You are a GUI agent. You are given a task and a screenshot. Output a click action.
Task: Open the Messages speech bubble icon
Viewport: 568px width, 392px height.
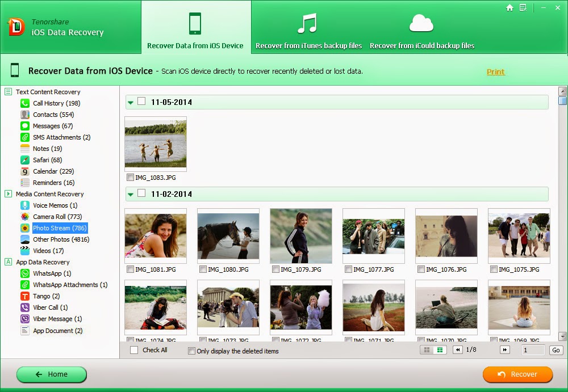coord(25,126)
